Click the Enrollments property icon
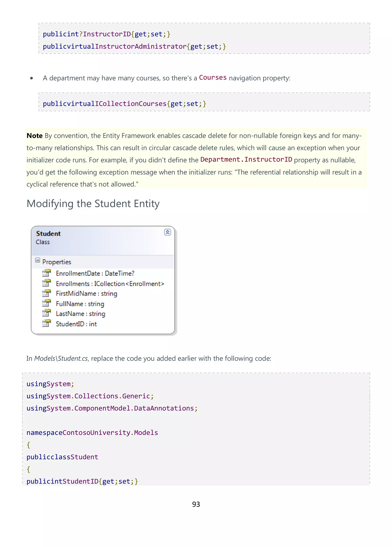This screenshot has height=547, width=392. click(x=47, y=283)
